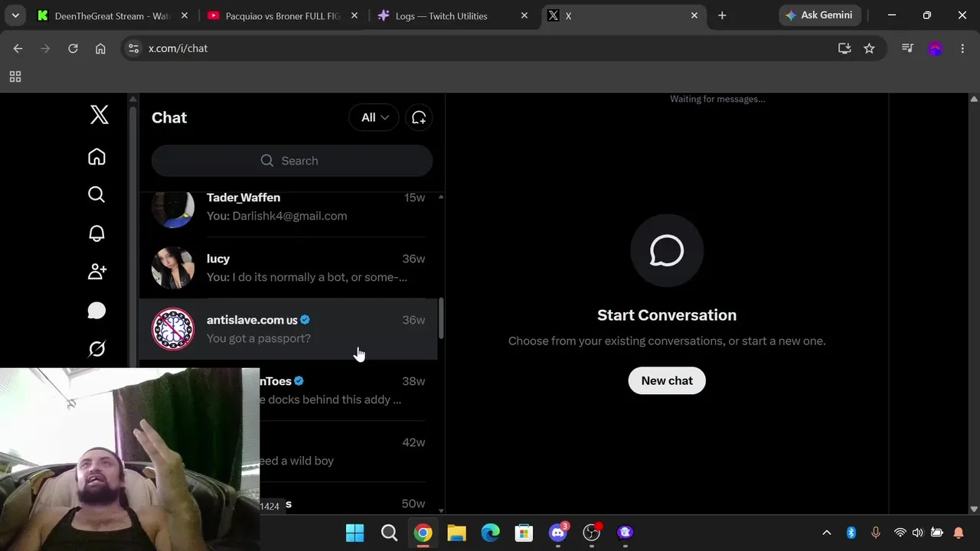Click lucy's profile picture thumbnail
The height and width of the screenshot is (551, 980).
[x=173, y=268]
